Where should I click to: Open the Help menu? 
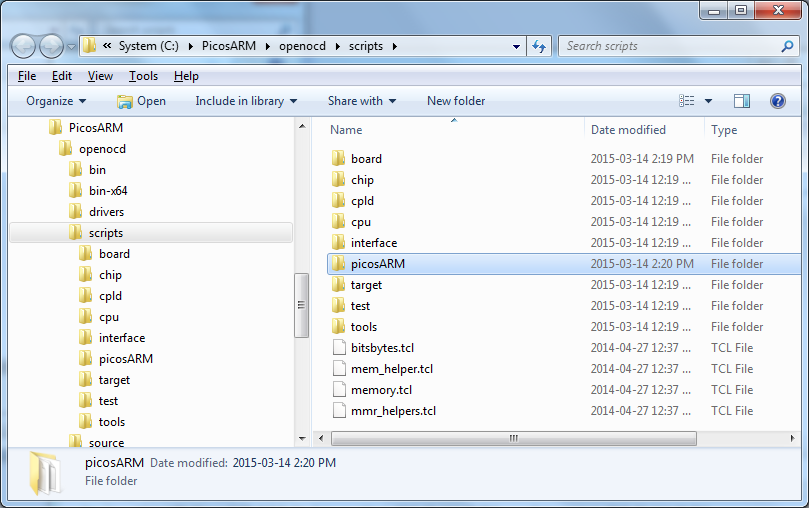click(x=186, y=76)
